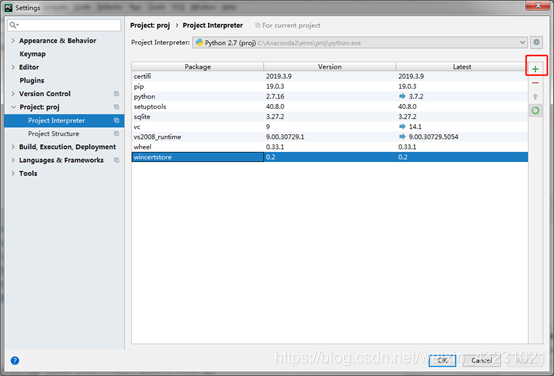Click the update arrow next to 3.7.2

coord(402,96)
